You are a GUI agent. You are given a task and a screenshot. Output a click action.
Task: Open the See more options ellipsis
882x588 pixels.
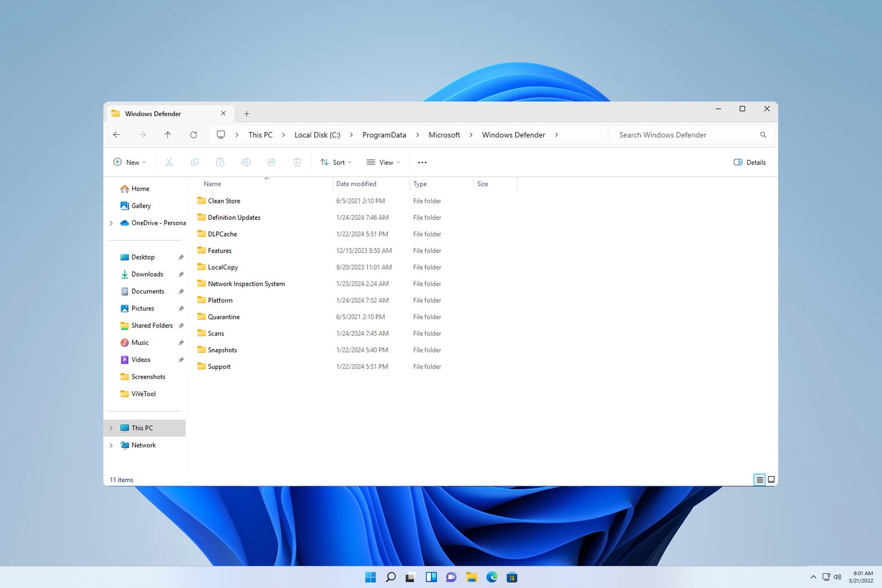[422, 162]
